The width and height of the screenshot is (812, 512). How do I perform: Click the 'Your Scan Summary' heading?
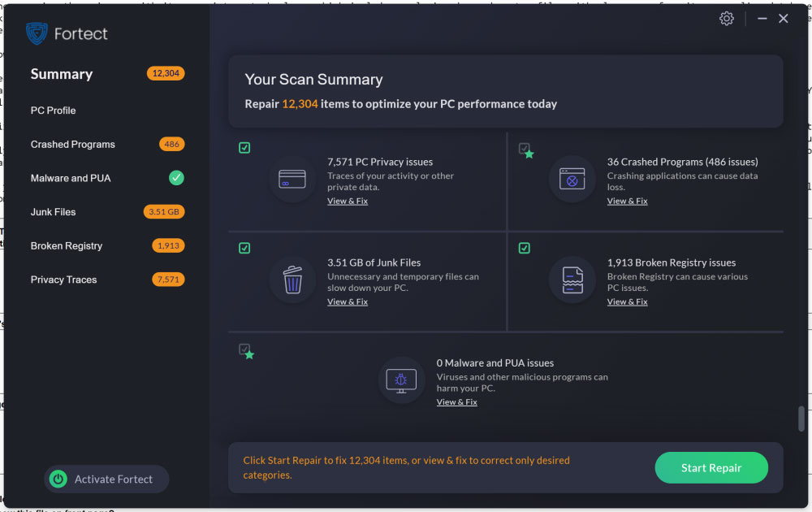tap(313, 80)
